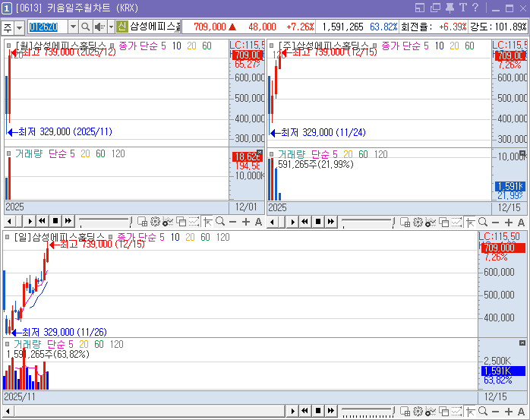Click the A auto-fit icon in weekly toolbar
Screen dimensions: 530x420
(521, 223)
